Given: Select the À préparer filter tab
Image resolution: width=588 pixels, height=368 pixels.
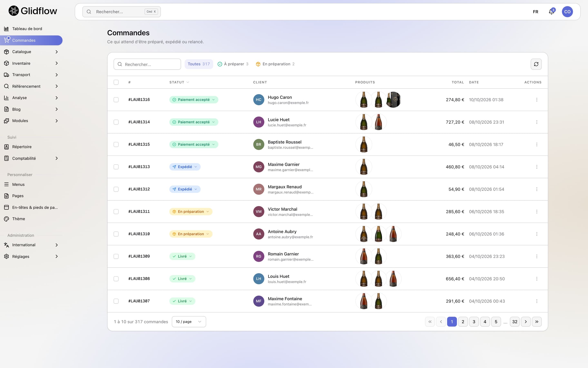Looking at the screenshot, I should click(233, 64).
